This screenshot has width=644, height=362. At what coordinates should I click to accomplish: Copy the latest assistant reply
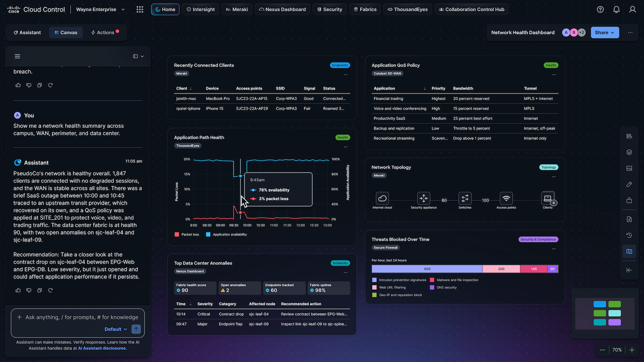coord(39,290)
